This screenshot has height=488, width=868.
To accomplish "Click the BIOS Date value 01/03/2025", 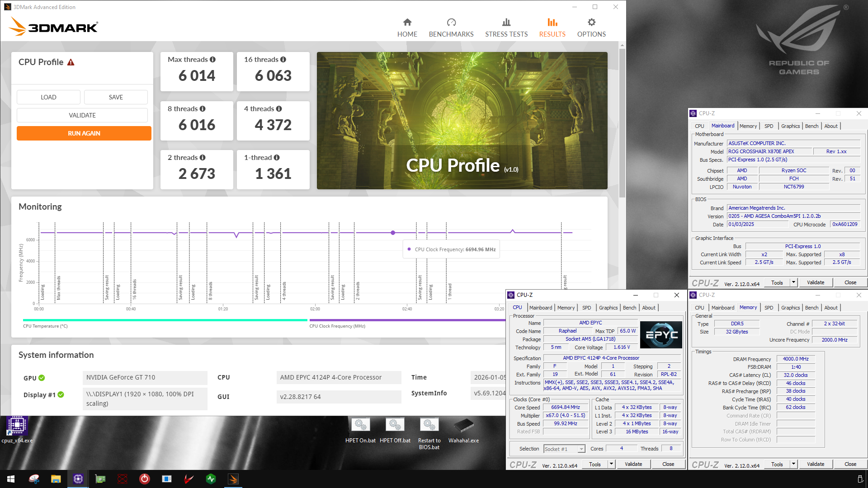I will 758,224.
